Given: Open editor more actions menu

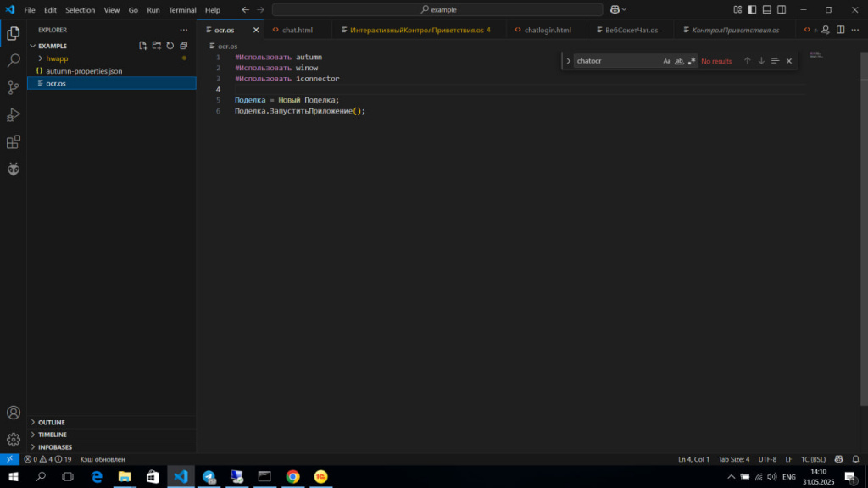Looking at the screenshot, I should click(x=855, y=30).
